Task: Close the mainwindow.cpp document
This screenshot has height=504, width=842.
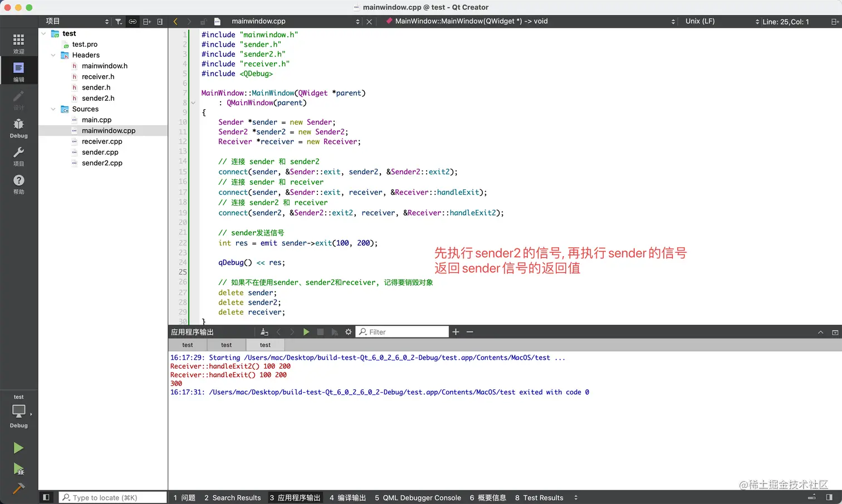Action: coord(369,22)
